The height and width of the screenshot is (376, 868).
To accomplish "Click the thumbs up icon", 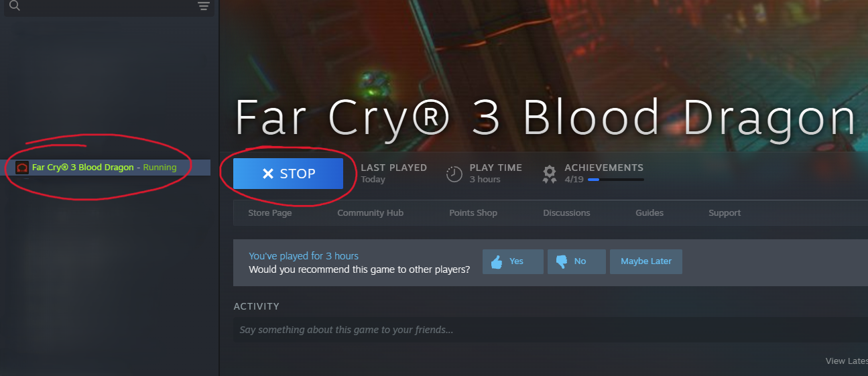I will click(497, 261).
